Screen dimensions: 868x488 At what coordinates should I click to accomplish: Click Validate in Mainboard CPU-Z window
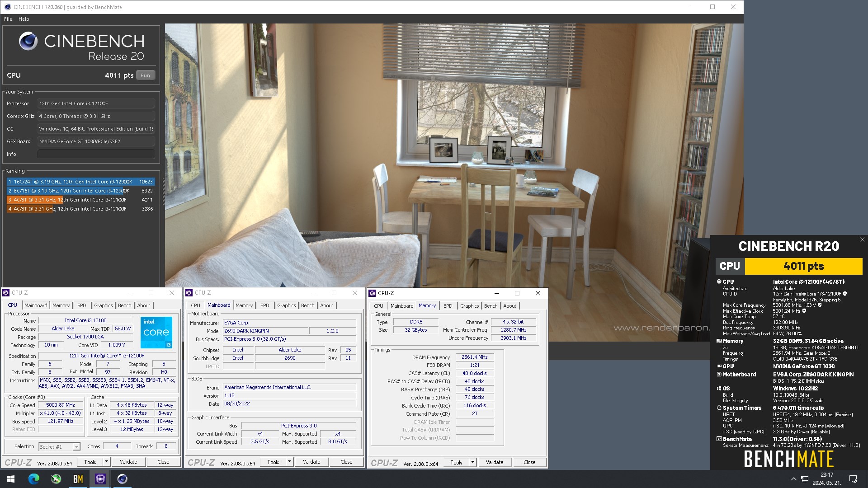pos(311,462)
